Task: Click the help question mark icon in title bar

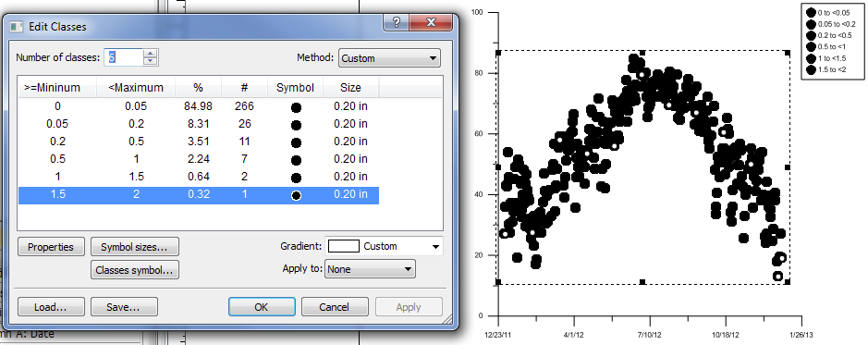Action: click(397, 23)
